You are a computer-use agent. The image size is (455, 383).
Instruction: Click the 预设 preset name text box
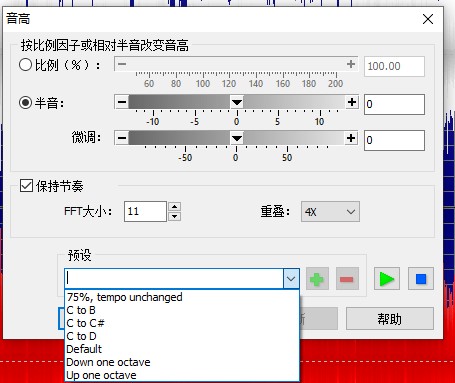(174, 279)
